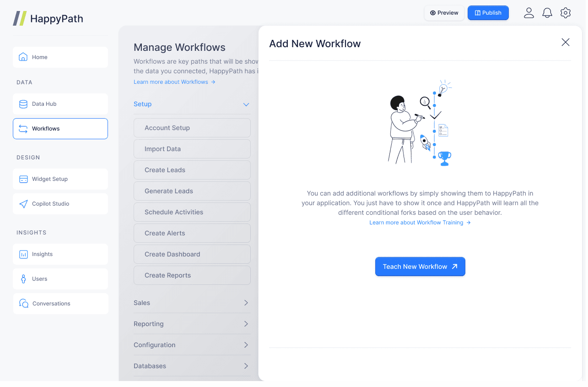Open Data Hub in sidebar
Viewport: 588px width, 387px height.
60,104
